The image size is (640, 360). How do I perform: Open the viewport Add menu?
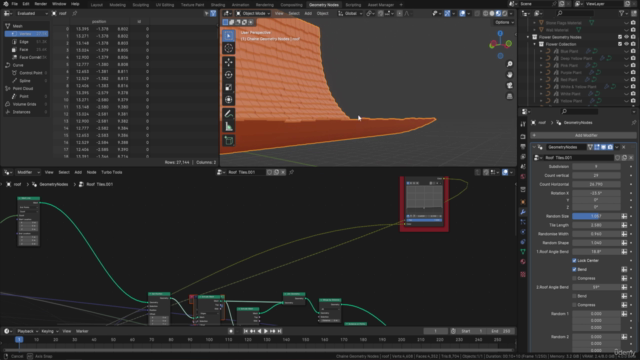(x=308, y=13)
